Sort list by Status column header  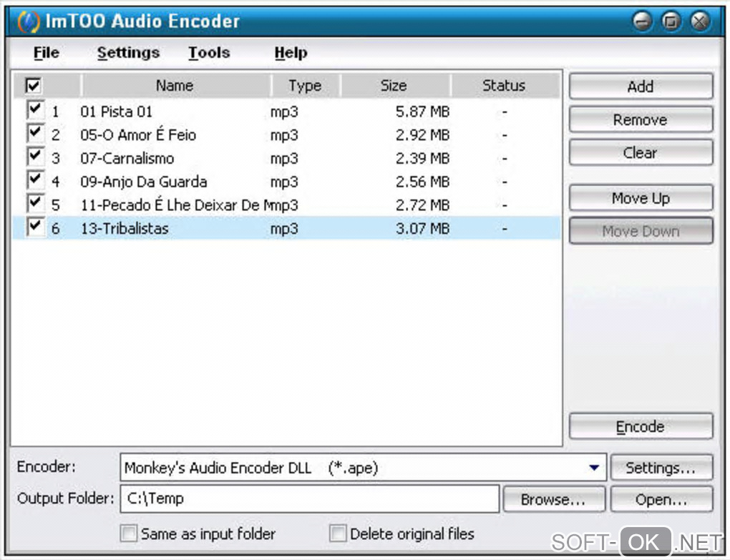coord(505,86)
